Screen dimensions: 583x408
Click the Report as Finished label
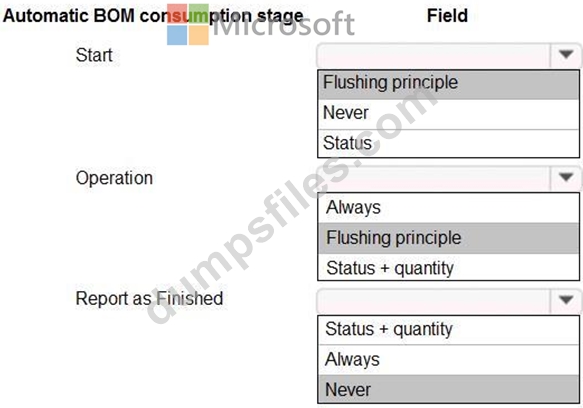pyautogui.click(x=149, y=299)
